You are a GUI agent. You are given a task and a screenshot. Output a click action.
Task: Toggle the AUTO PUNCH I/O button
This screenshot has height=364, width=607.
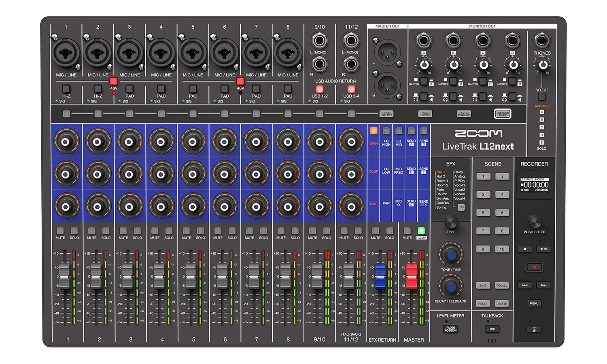tap(464, 114)
